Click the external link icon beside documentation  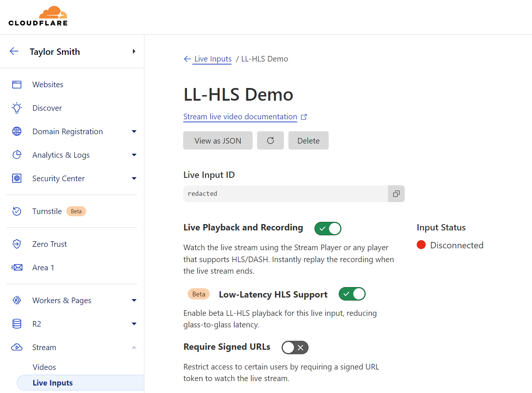tap(304, 117)
